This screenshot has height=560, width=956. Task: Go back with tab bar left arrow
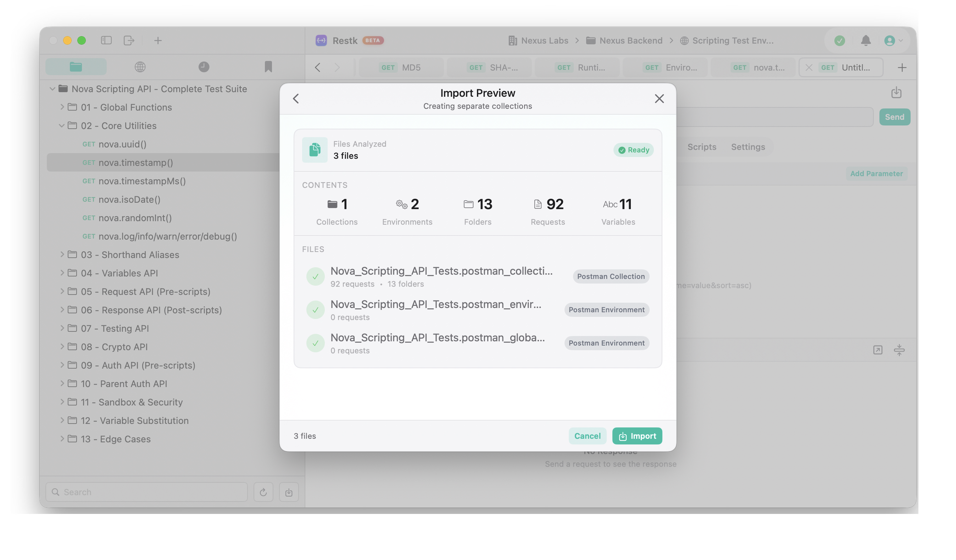tap(318, 67)
